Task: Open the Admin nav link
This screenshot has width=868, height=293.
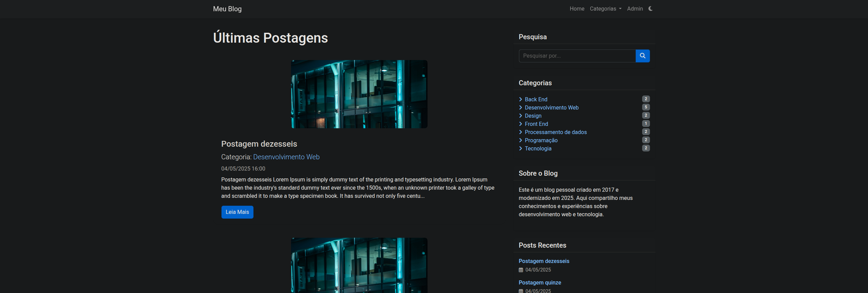Action: click(635, 9)
